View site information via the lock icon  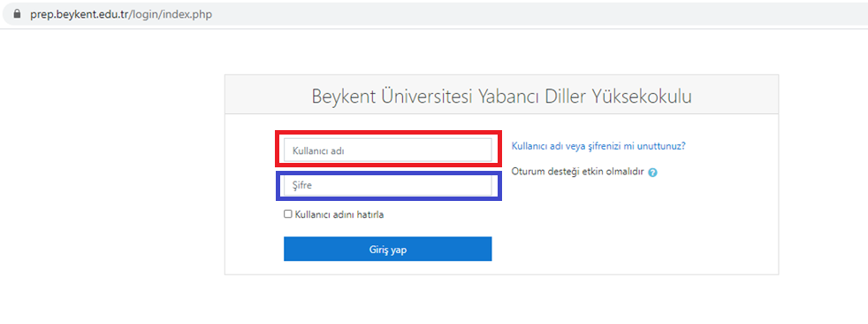pyautogui.click(x=16, y=14)
